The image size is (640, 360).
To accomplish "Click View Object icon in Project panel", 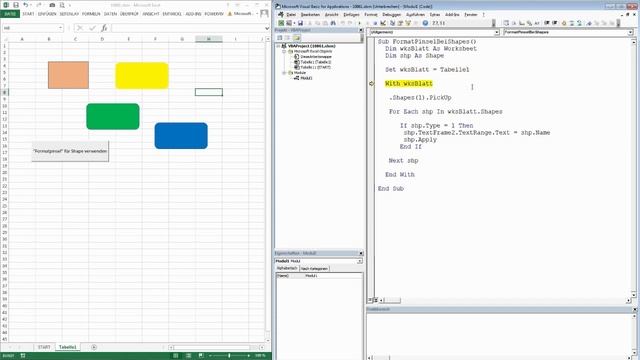I will pos(287,38).
